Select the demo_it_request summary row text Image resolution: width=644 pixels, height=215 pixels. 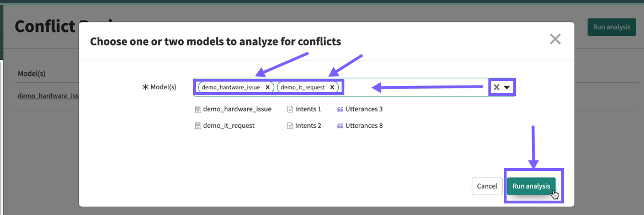pos(229,126)
